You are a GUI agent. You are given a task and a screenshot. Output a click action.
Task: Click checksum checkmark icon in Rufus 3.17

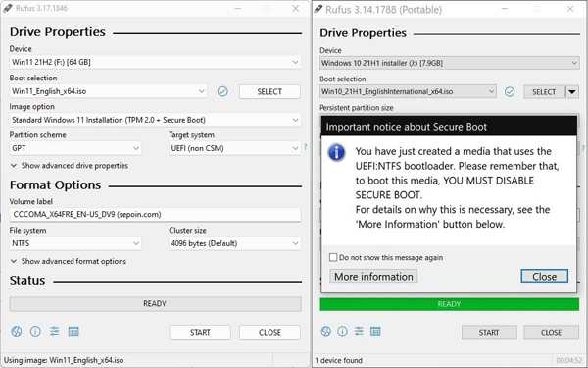(222, 91)
